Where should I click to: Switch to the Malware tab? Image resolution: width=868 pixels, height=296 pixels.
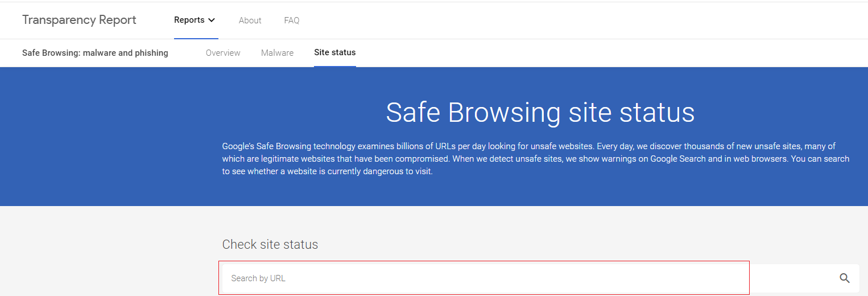277,53
